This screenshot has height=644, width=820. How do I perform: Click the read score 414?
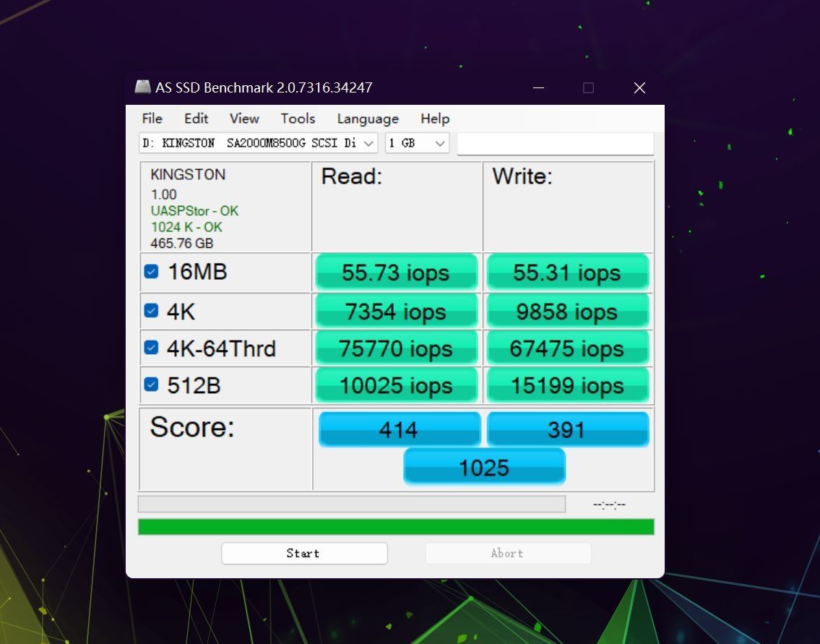(400, 429)
